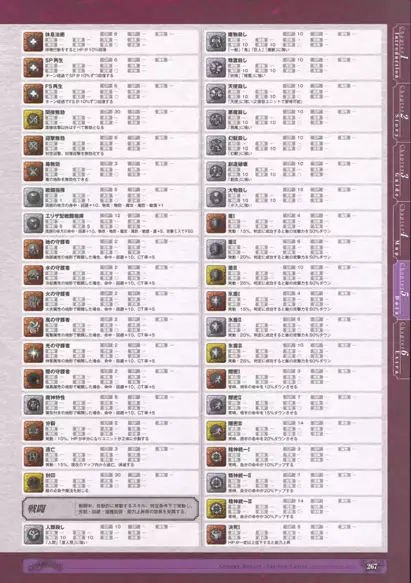
Task: Click the エリザ型戦闘指揮 skill icon
Action: click(33, 223)
